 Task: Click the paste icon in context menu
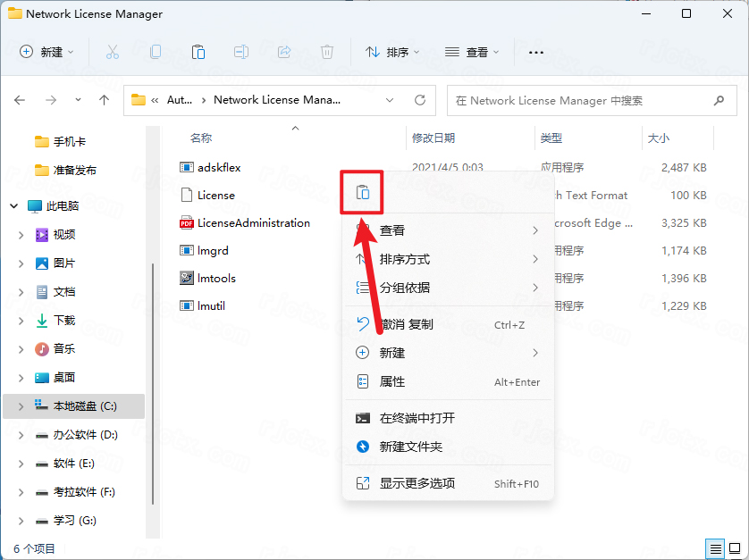tap(362, 192)
